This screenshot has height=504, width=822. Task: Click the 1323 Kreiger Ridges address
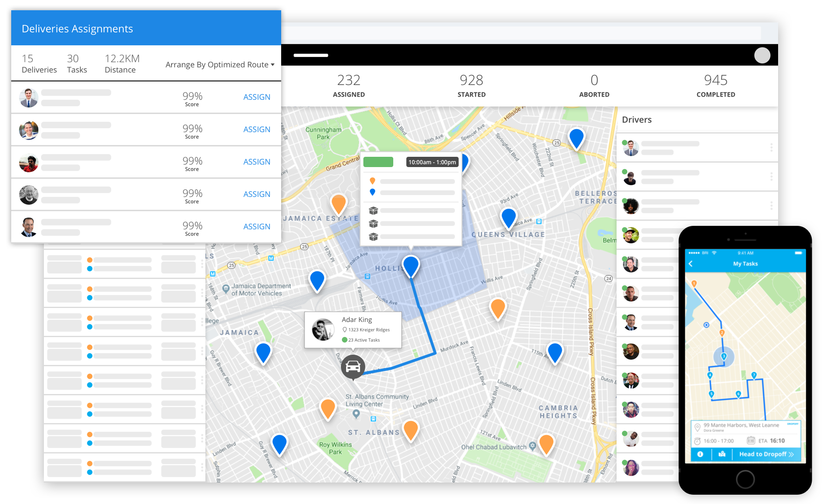(366, 329)
